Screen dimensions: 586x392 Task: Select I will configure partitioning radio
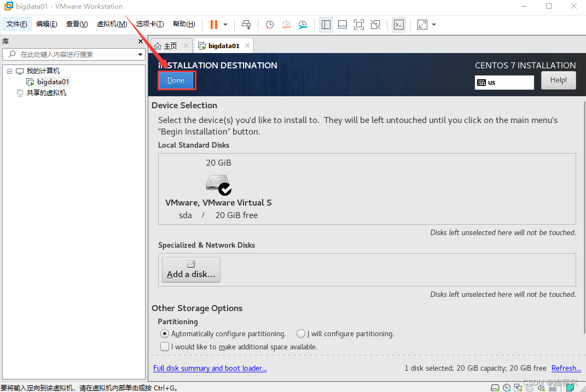pos(301,334)
